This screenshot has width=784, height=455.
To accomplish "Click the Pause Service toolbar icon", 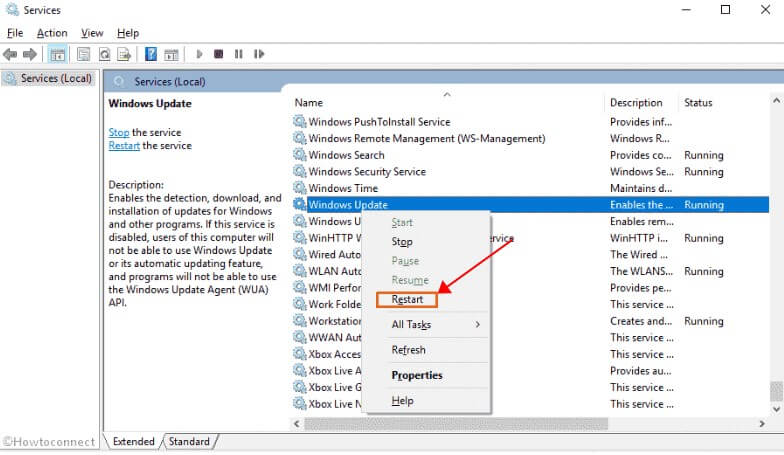I will coord(239,54).
